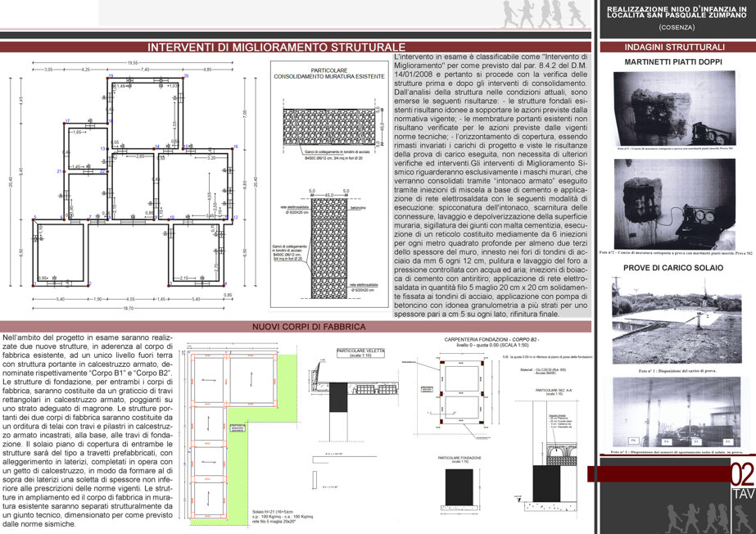Click node number '20' on the floor plan
Viewport: 756px width, 534px height.
186,76
